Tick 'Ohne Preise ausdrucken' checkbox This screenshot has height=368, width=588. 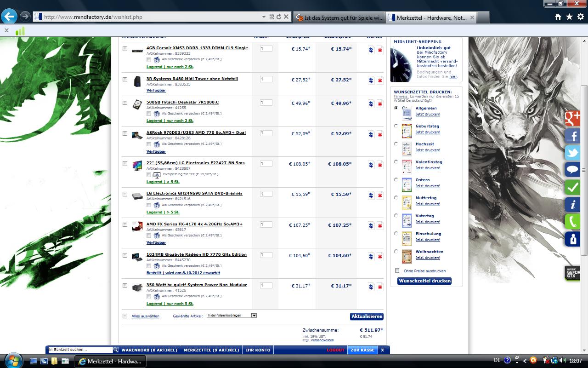point(397,270)
